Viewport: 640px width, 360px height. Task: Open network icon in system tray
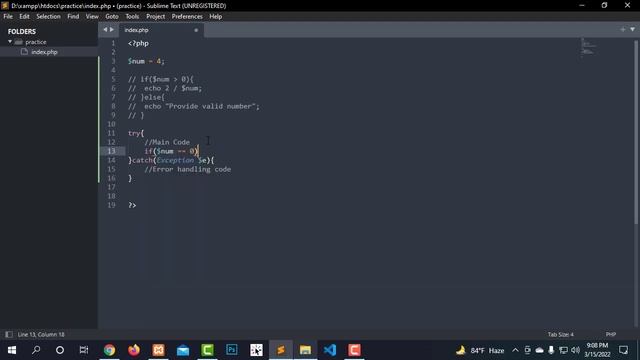563,350
